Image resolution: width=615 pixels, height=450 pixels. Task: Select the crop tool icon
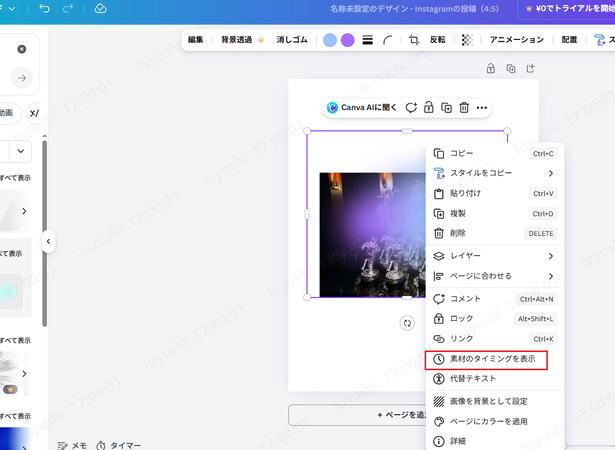[x=414, y=40]
